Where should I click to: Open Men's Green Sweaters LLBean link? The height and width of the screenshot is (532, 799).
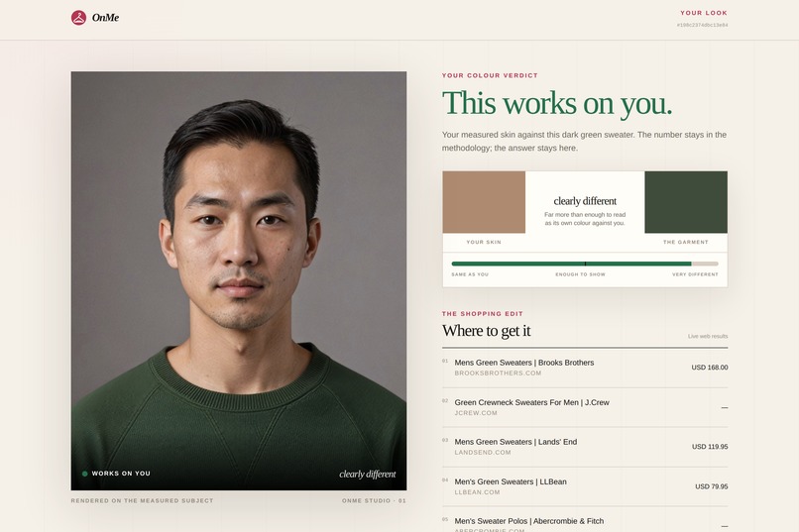[x=511, y=481]
